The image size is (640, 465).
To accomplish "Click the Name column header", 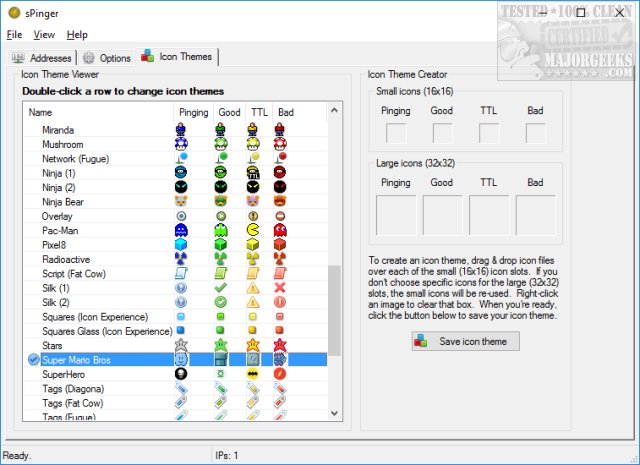I will click(x=99, y=112).
